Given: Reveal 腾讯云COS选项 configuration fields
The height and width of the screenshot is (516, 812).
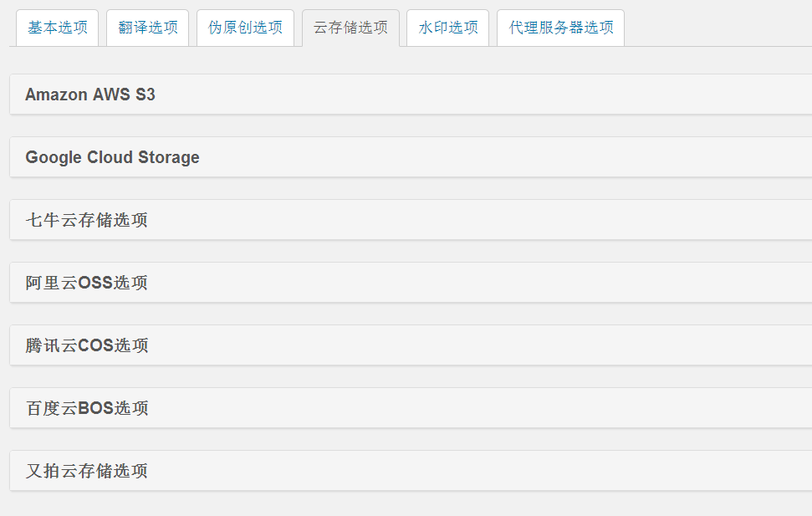Looking at the screenshot, I should 86,345.
